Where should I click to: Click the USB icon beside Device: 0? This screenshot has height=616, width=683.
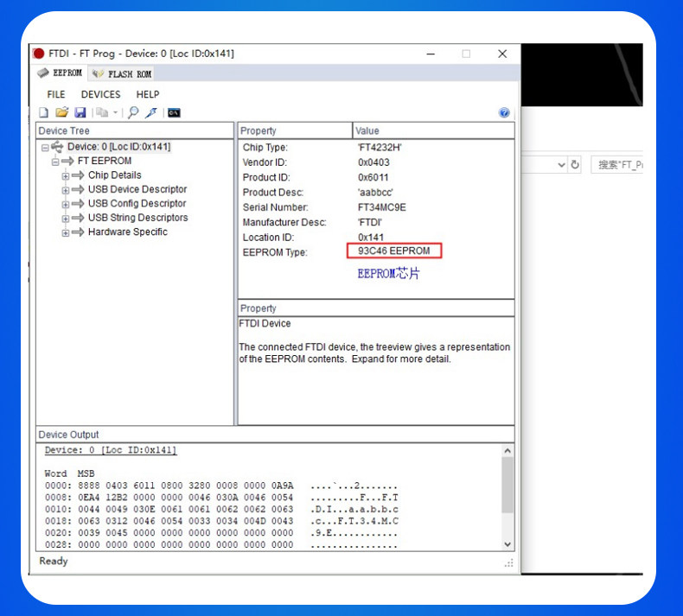[x=57, y=147]
